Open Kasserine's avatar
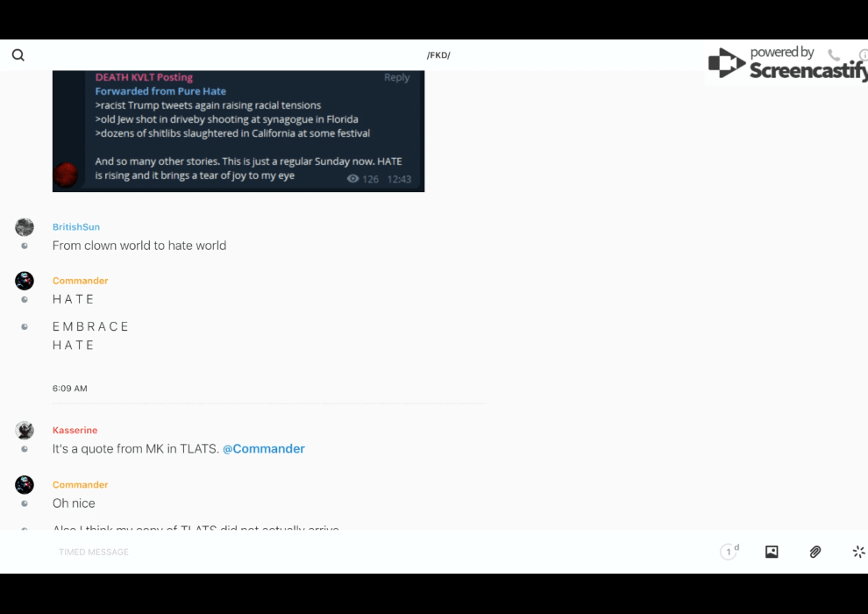 25,430
